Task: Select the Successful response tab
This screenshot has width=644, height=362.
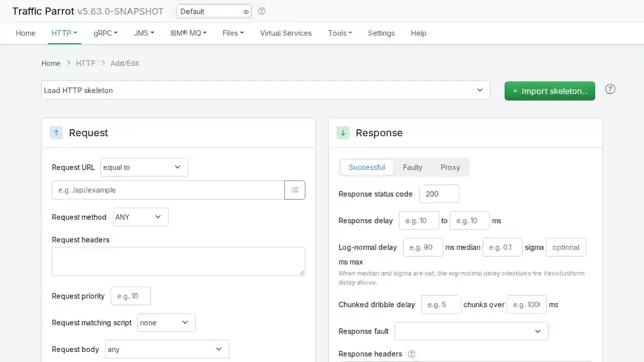Action: tap(367, 167)
